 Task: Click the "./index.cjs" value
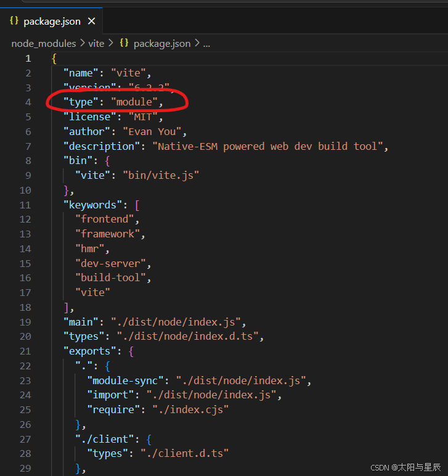pyautogui.click(x=191, y=410)
